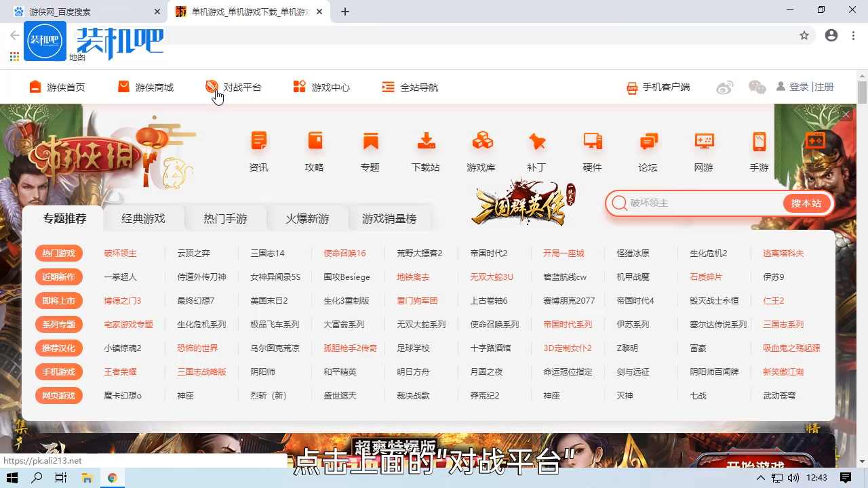868x488 pixels.
Task: Select the 下载站 download station icon
Action: pyautogui.click(x=425, y=149)
